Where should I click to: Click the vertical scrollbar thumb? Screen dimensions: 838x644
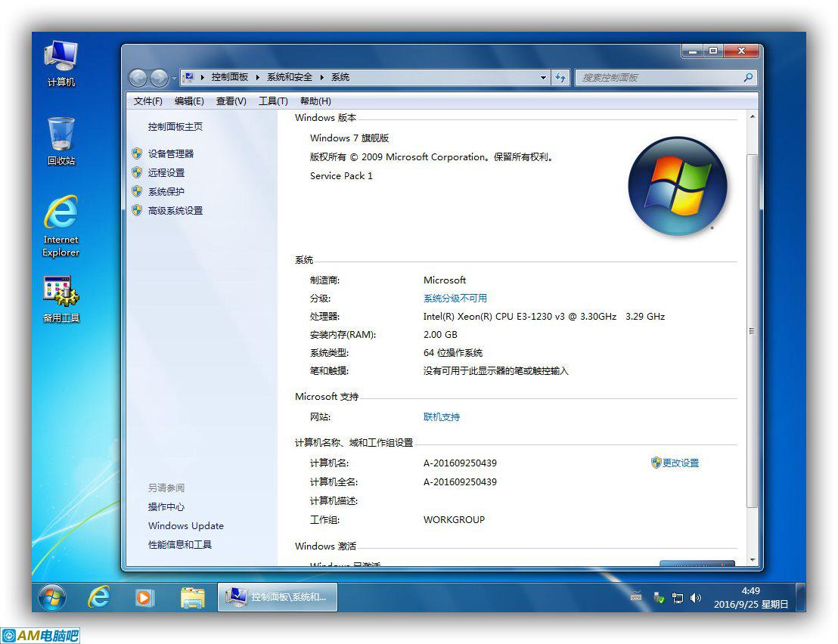(x=752, y=330)
